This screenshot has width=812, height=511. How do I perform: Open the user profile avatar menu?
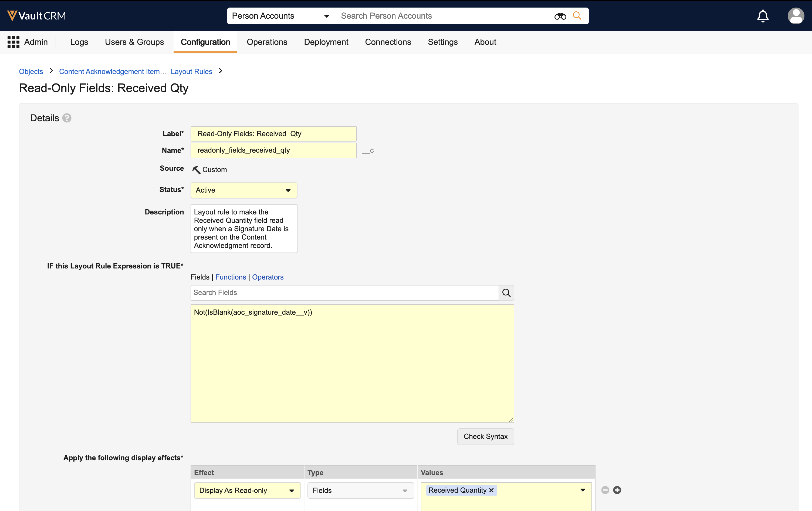[x=796, y=16]
